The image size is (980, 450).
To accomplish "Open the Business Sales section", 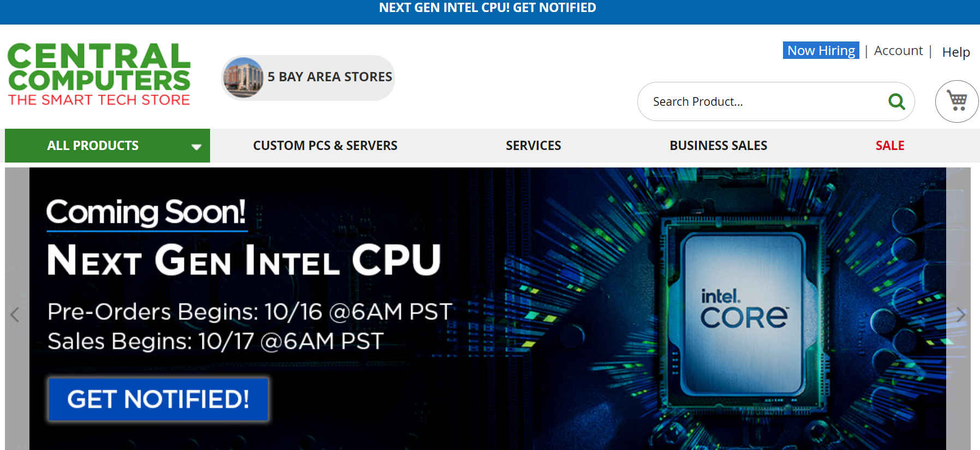I will [718, 146].
